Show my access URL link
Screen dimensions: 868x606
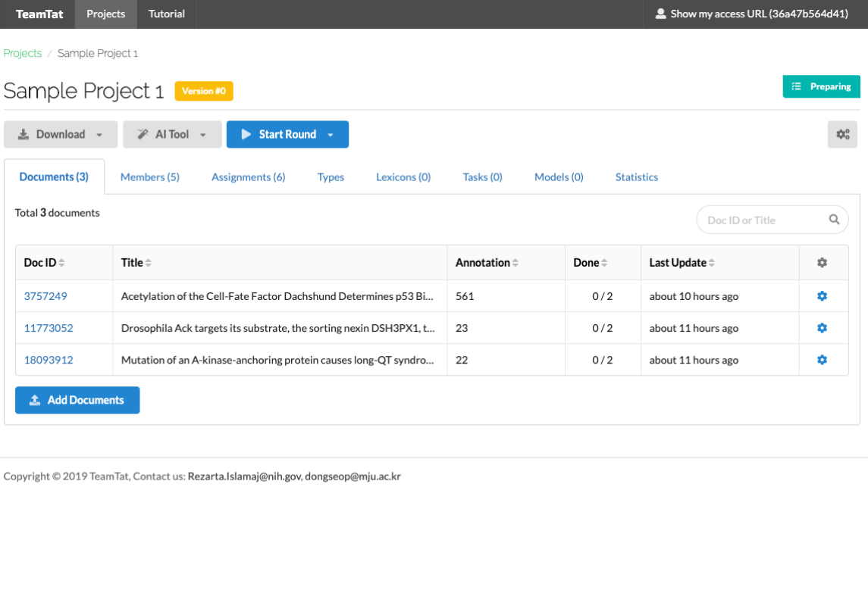coord(752,14)
